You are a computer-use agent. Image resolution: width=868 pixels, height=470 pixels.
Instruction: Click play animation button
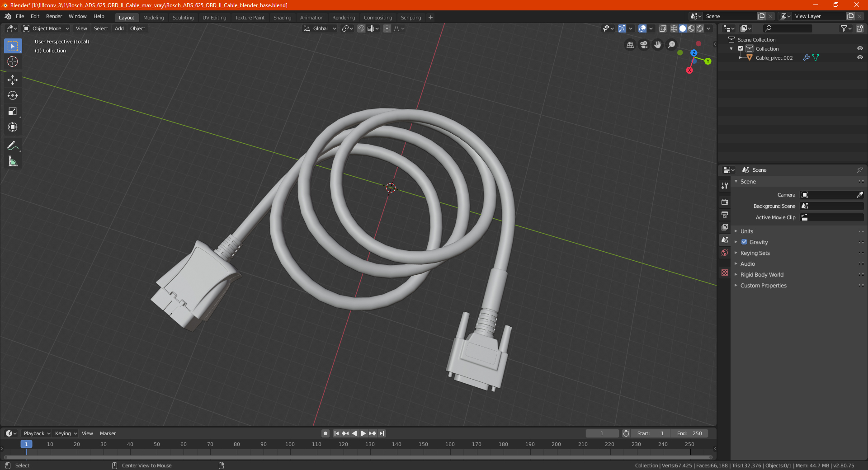pos(363,433)
